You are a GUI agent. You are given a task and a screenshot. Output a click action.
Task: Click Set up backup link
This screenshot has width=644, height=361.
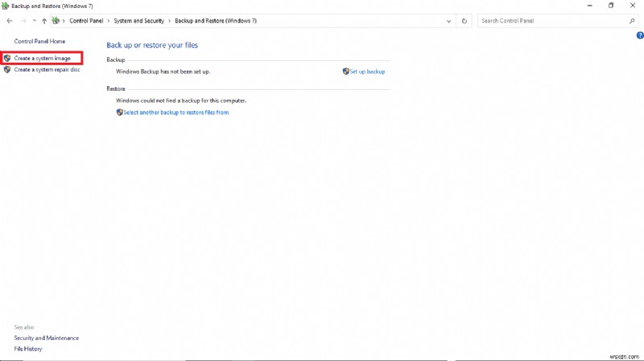[367, 72]
